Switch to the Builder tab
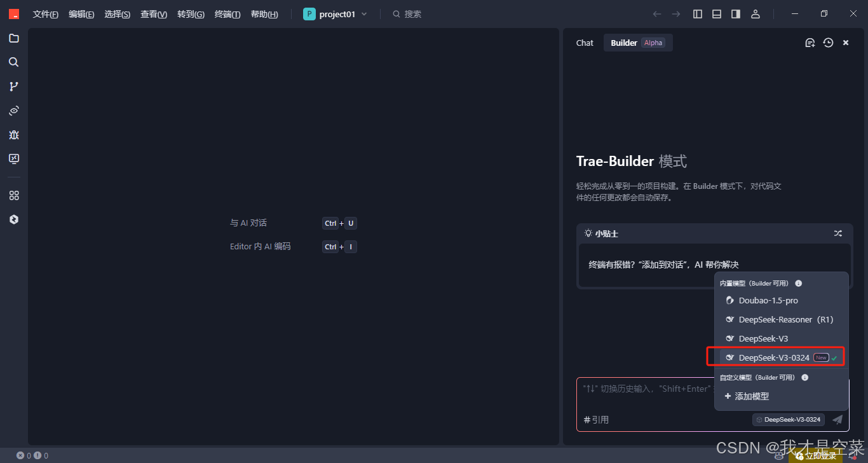The image size is (868, 463). click(x=638, y=43)
